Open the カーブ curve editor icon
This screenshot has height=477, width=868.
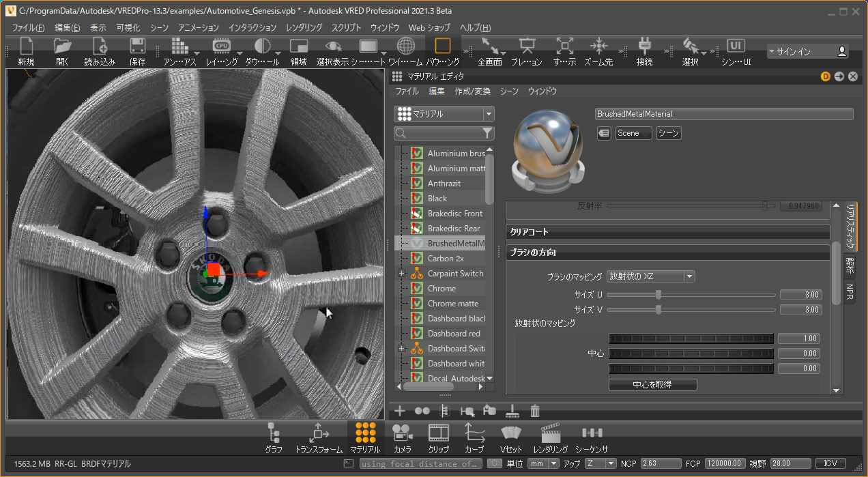point(474,433)
